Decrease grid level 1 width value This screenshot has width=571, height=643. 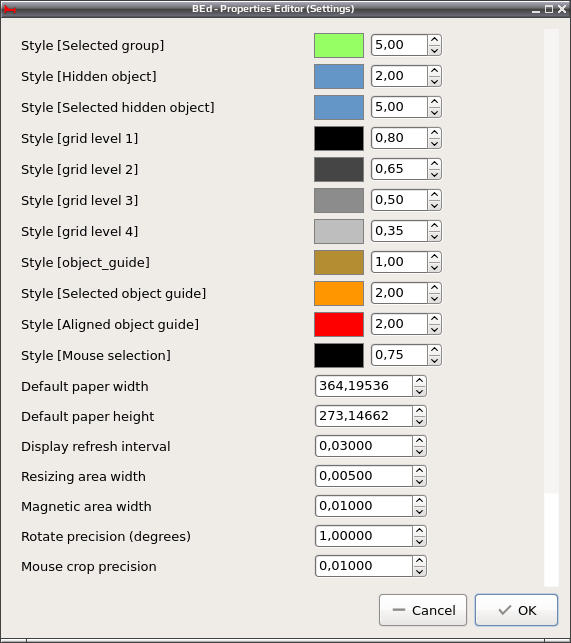click(x=434, y=144)
